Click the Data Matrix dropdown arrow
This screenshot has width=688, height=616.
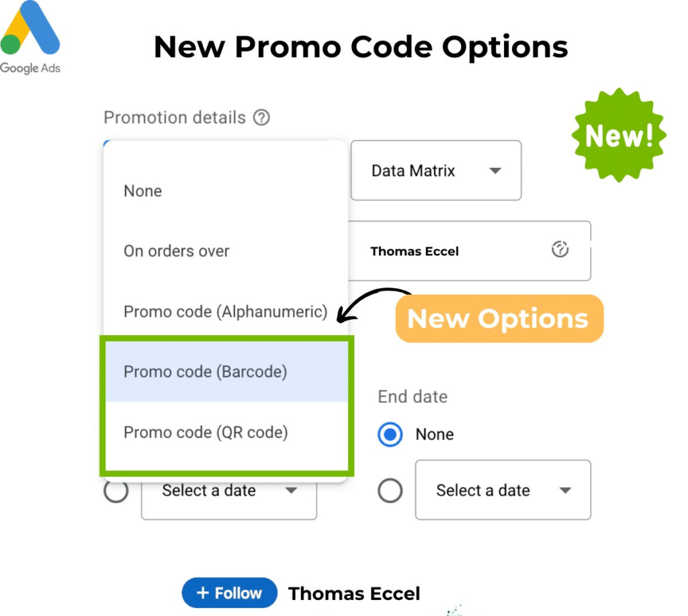pyautogui.click(x=495, y=171)
